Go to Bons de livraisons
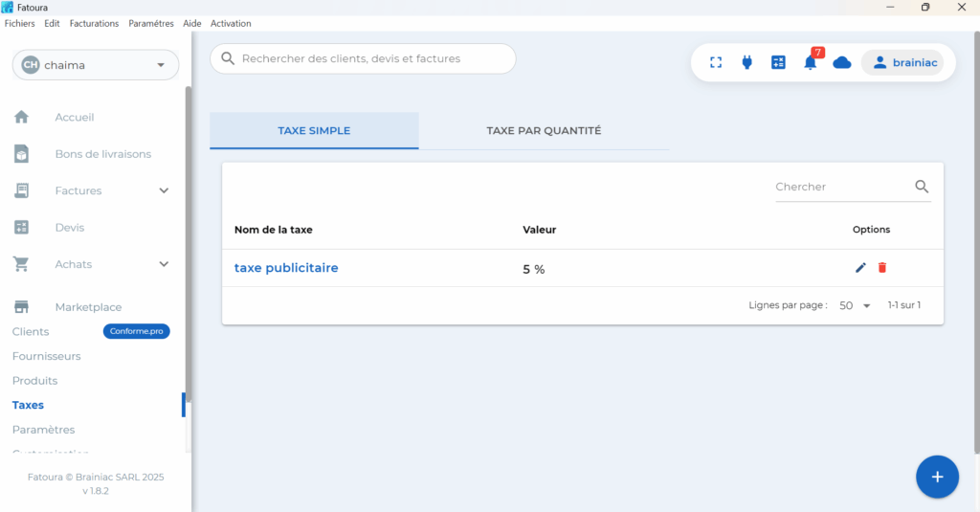The height and width of the screenshot is (512, 980). pyautogui.click(x=102, y=154)
